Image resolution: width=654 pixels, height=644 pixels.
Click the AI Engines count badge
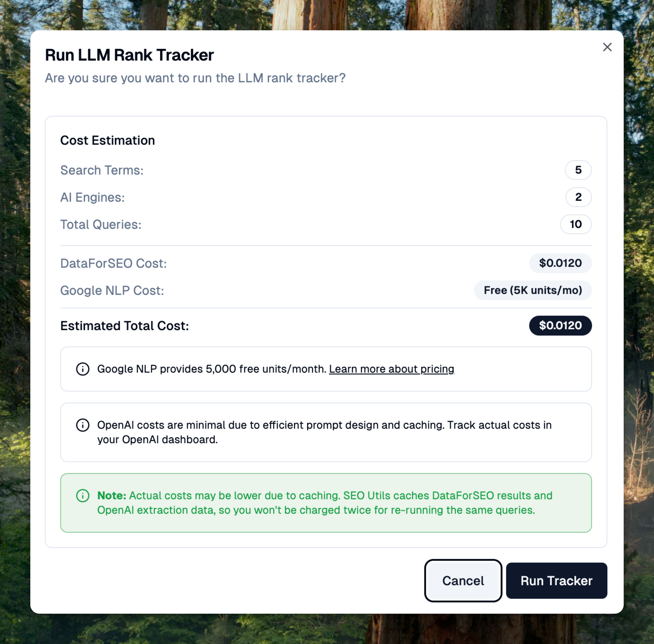[578, 197]
